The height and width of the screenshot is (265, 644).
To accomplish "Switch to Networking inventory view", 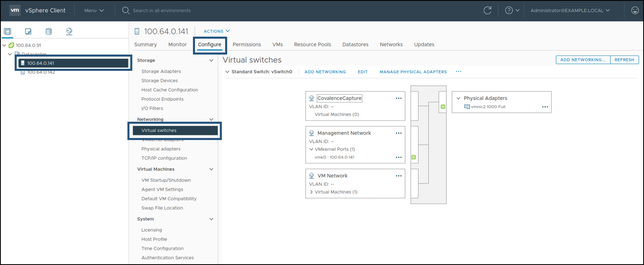I will [69, 31].
